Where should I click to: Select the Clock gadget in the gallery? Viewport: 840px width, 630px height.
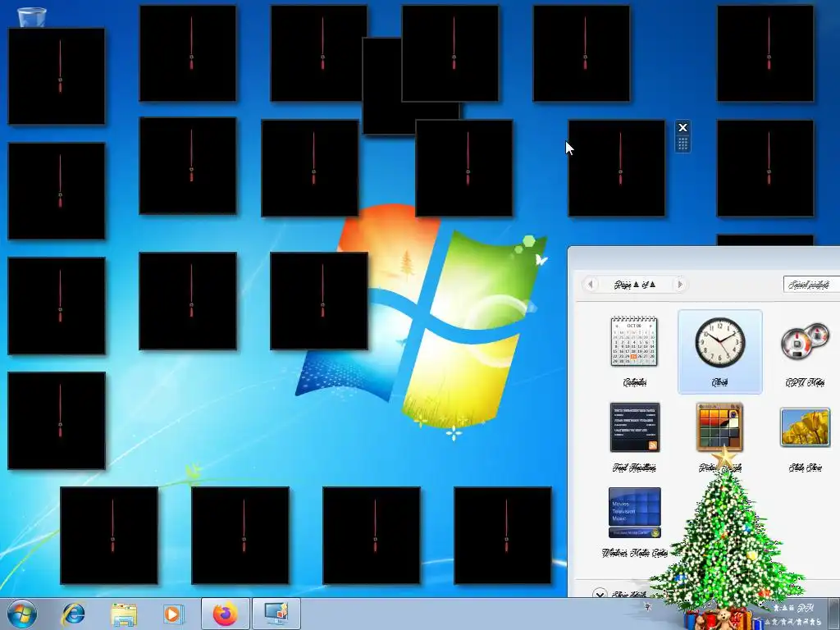coord(720,351)
